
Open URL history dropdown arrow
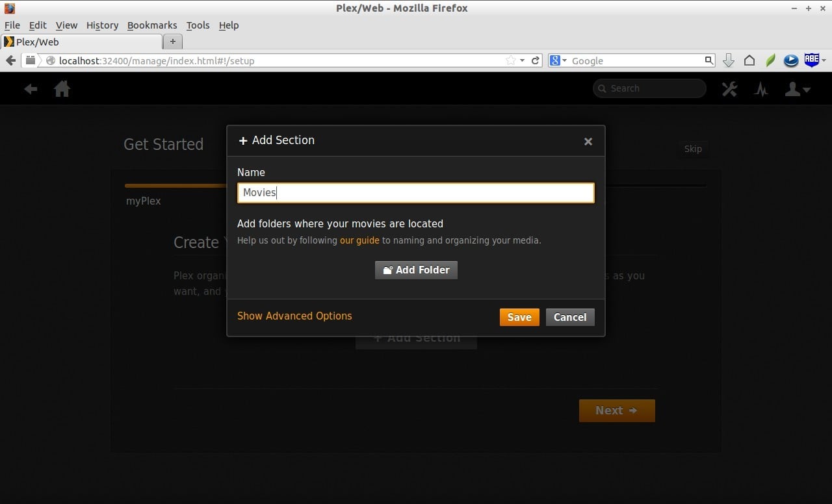[522, 60]
